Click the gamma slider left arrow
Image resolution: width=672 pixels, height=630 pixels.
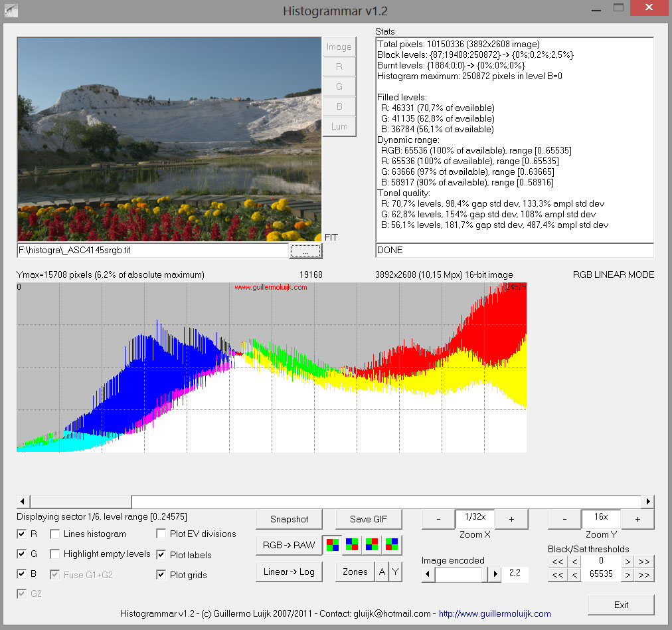click(428, 574)
